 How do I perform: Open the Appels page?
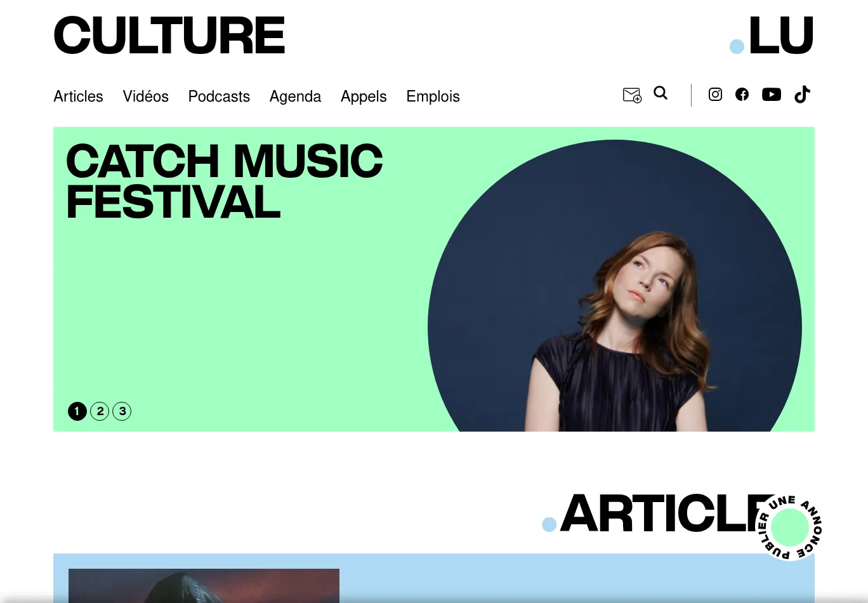(x=364, y=96)
